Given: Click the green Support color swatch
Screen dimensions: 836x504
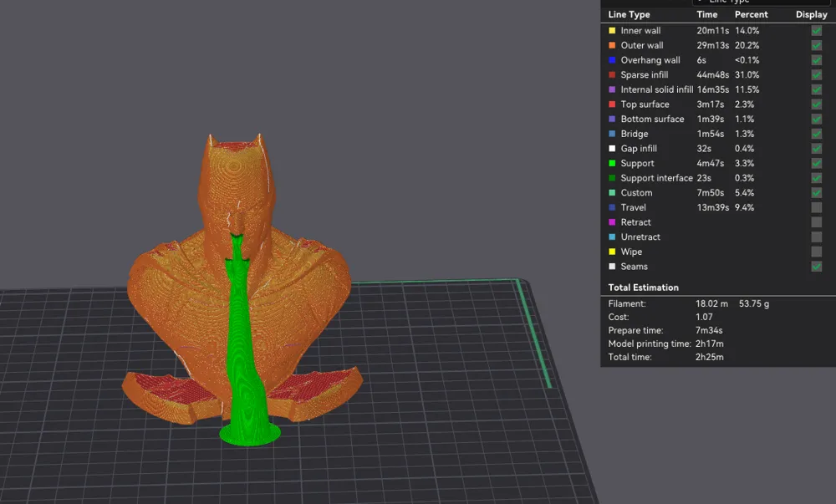Looking at the screenshot, I should [x=612, y=164].
